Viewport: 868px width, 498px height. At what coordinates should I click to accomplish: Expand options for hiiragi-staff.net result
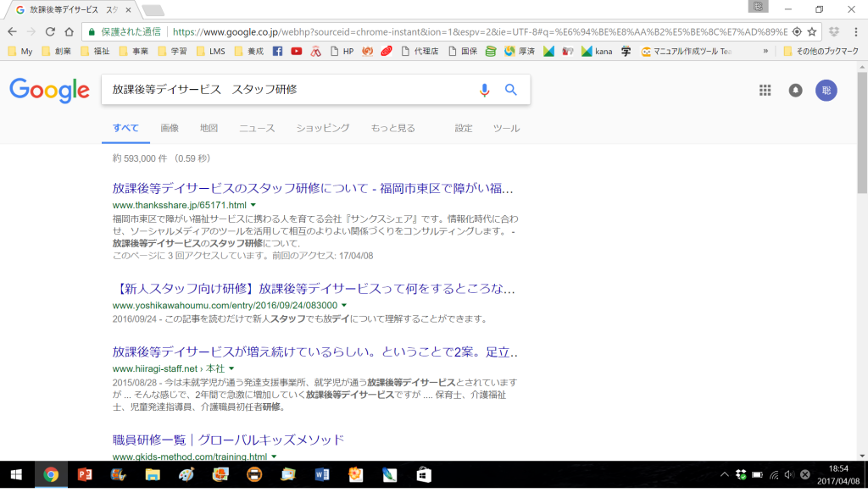(x=231, y=368)
